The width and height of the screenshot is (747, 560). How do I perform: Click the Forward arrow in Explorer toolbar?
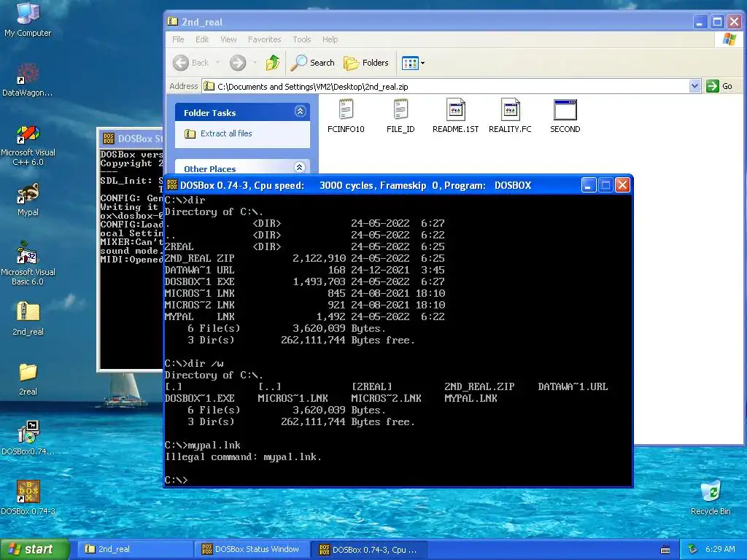(x=238, y=63)
